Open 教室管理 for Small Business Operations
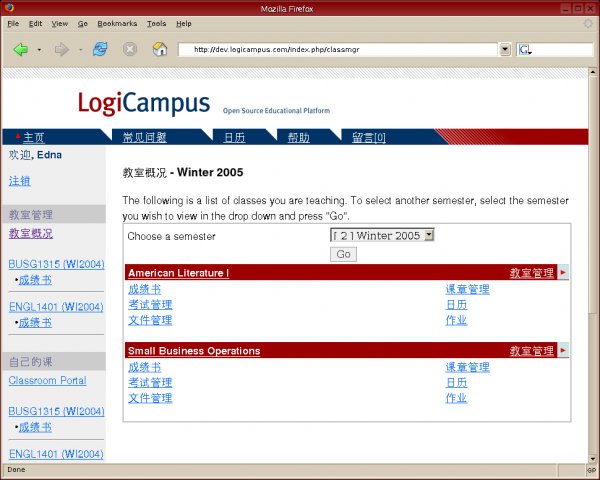This screenshot has width=600, height=480. [x=532, y=351]
